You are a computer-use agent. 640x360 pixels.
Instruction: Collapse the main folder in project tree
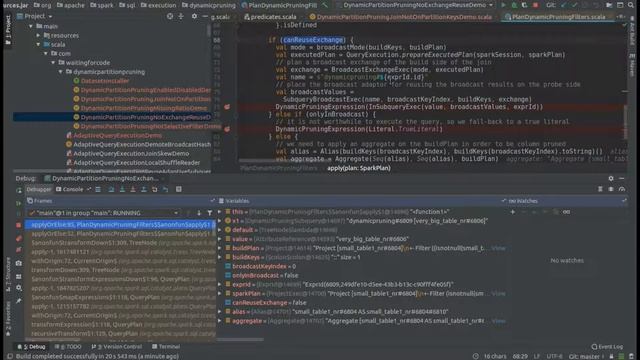[31, 26]
